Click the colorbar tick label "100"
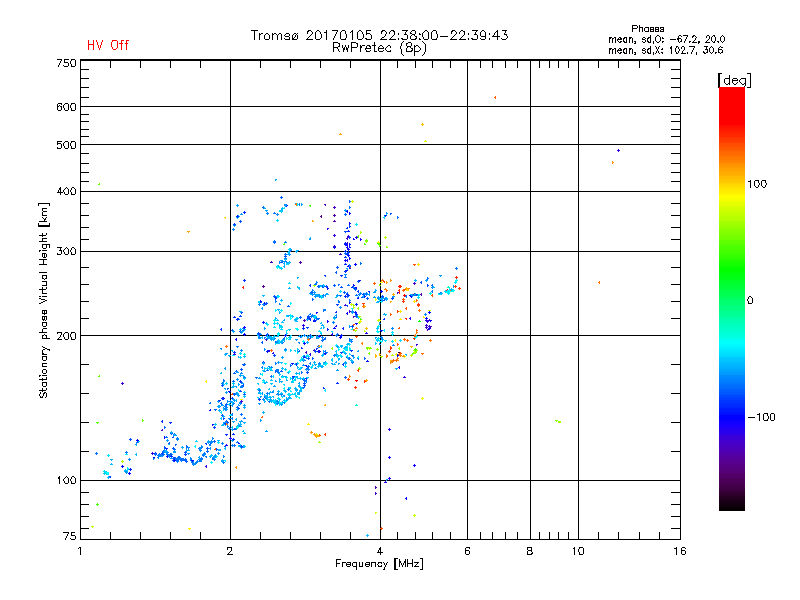The height and width of the screenshot is (600, 800). point(757,184)
